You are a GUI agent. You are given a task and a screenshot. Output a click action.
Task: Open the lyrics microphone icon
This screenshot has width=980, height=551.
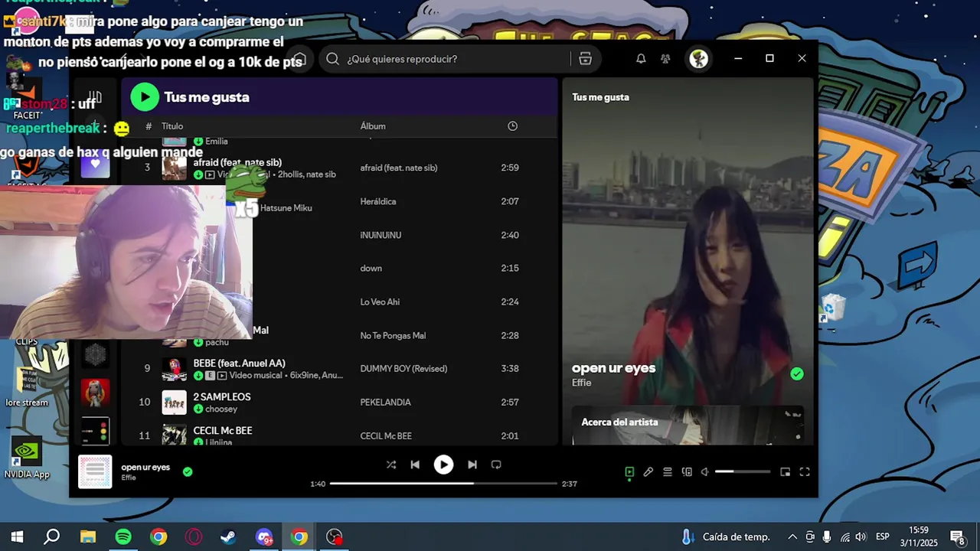[648, 472]
